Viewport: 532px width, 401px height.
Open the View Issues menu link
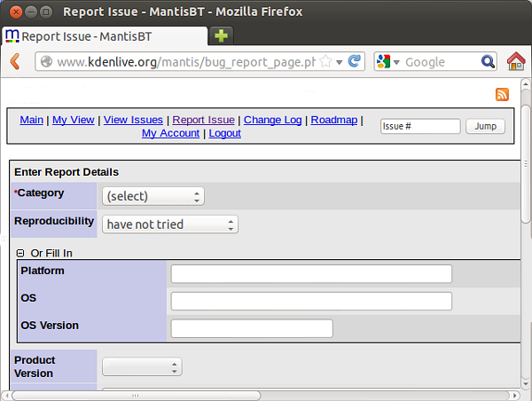click(133, 120)
